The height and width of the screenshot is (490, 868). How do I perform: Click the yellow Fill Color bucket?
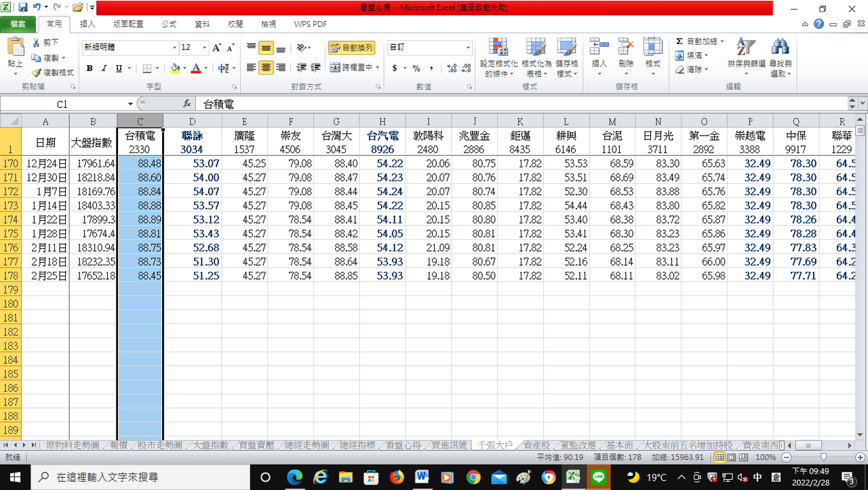pyautogui.click(x=175, y=68)
